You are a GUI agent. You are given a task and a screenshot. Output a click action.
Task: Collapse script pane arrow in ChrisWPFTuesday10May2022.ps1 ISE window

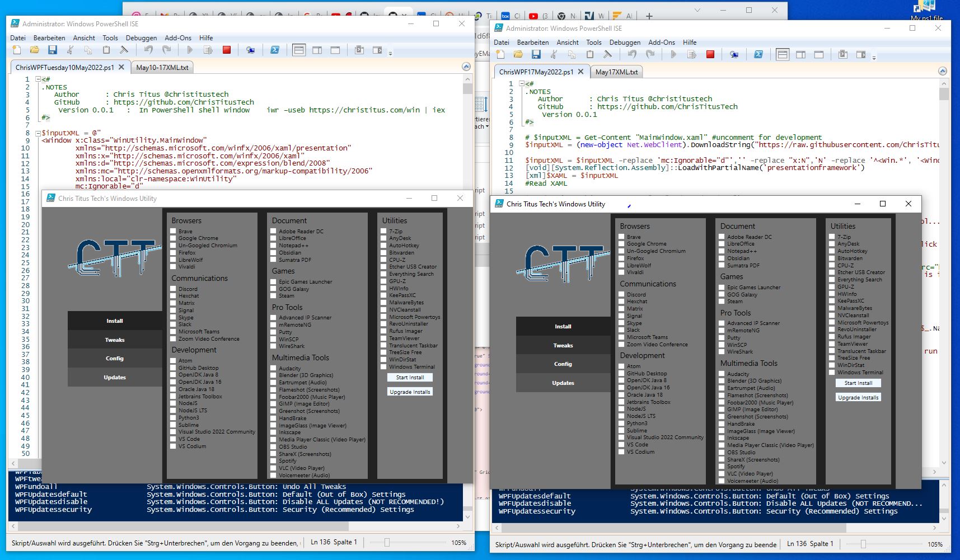466,67
